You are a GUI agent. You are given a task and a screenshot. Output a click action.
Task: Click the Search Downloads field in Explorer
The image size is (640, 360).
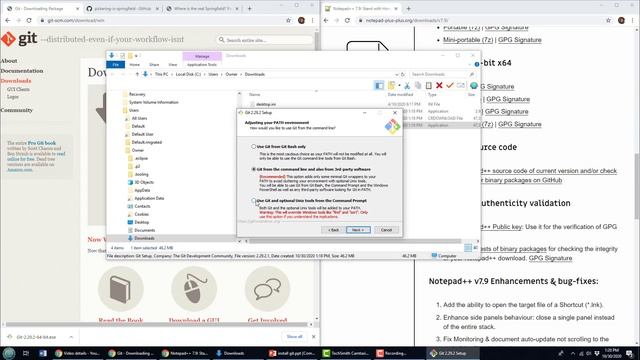coord(442,74)
